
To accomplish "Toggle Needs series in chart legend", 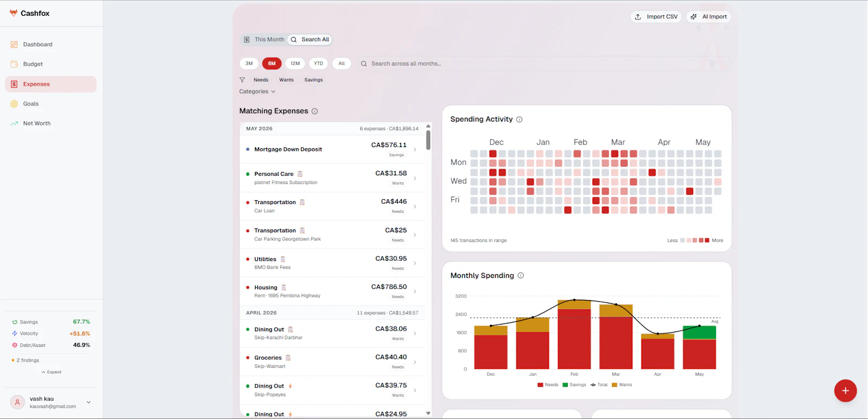I will (x=548, y=385).
